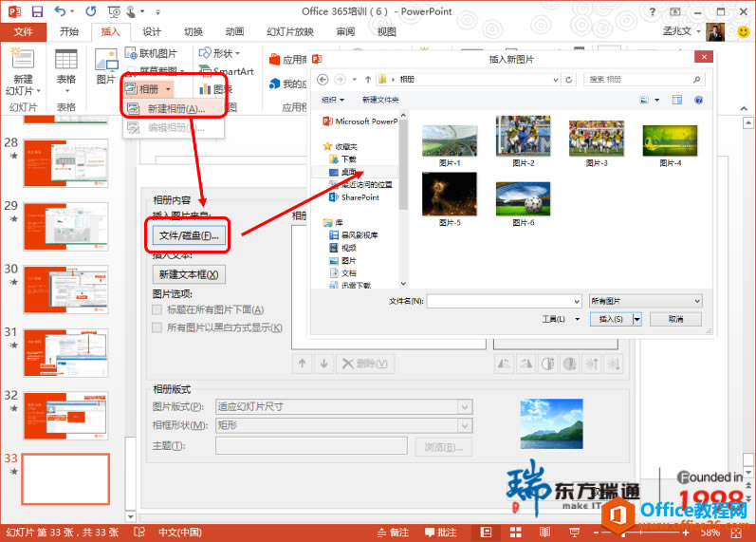Image resolution: width=756 pixels, height=542 pixels.
Task: Click the Undo arrow icon
Action: point(61,11)
